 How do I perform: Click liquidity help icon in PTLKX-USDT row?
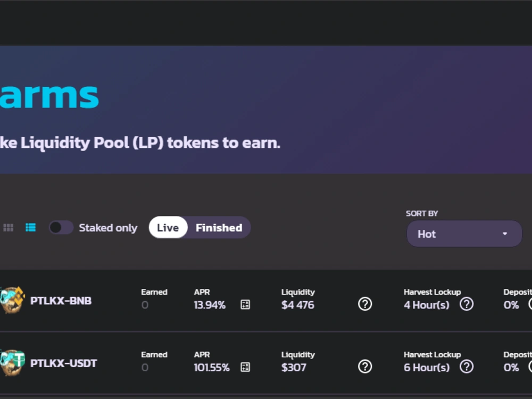click(x=365, y=367)
